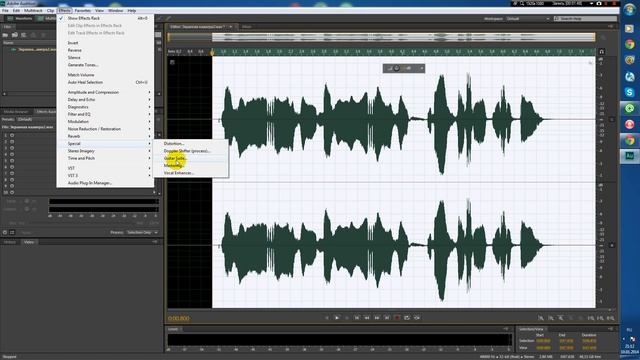This screenshot has width=640, height=360.
Task: Click the 0:00.800 timecode display
Action: click(179, 318)
